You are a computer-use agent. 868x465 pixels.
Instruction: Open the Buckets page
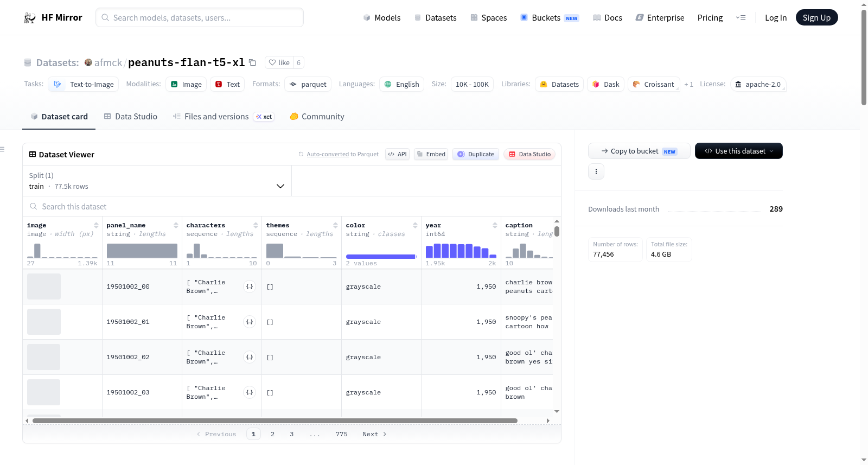click(550, 18)
